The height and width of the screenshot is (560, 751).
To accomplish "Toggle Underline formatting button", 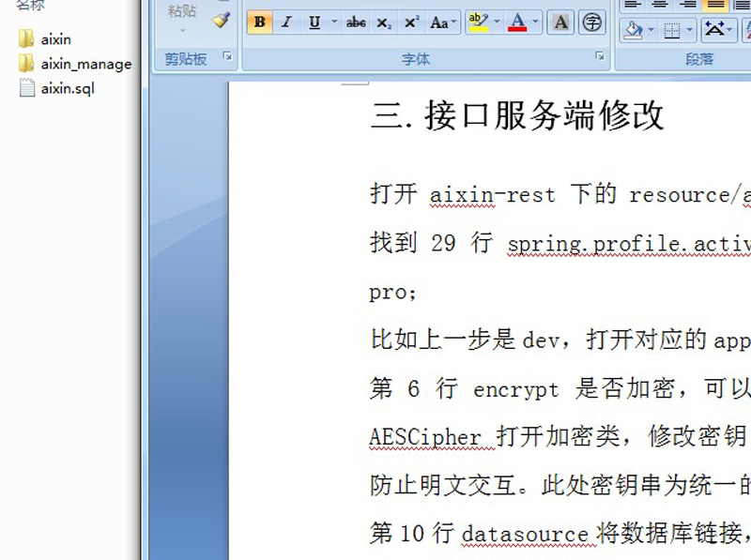I will tap(314, 23).
